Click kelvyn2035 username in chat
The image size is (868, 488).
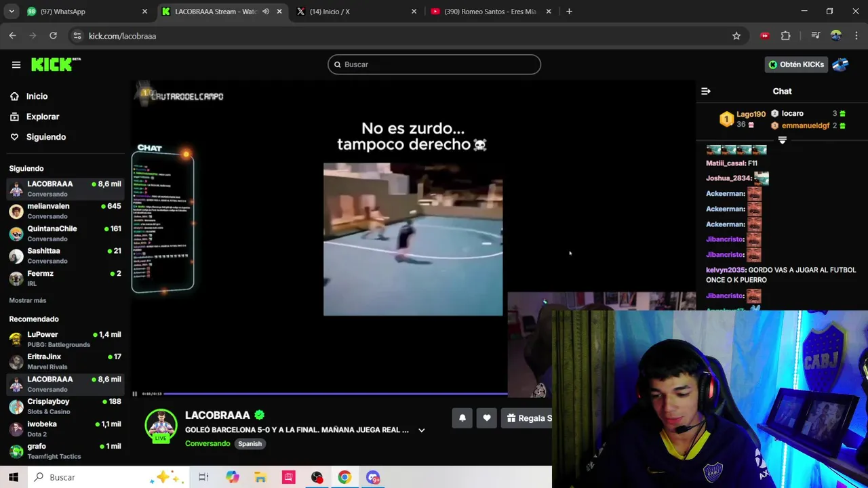(x=725, y=270)
